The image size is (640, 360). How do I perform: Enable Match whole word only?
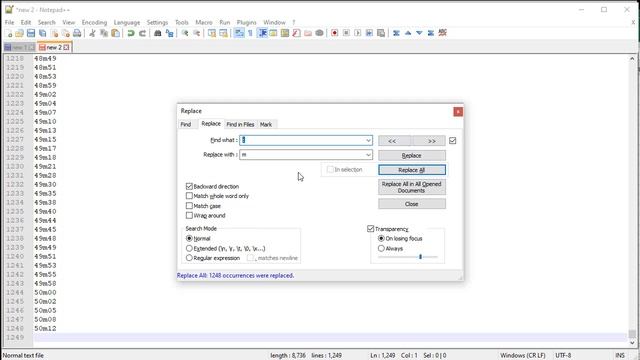pos(189,196)
